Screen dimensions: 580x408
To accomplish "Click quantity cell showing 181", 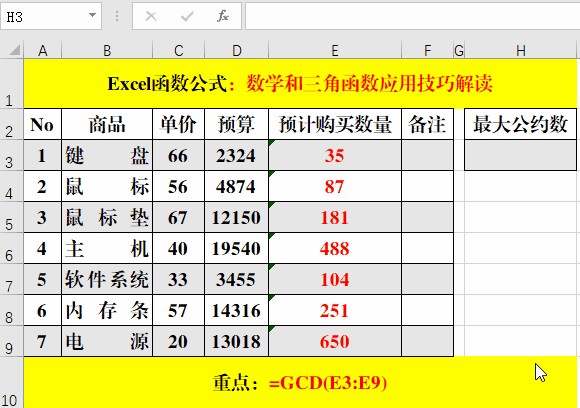I will [335, 218].
